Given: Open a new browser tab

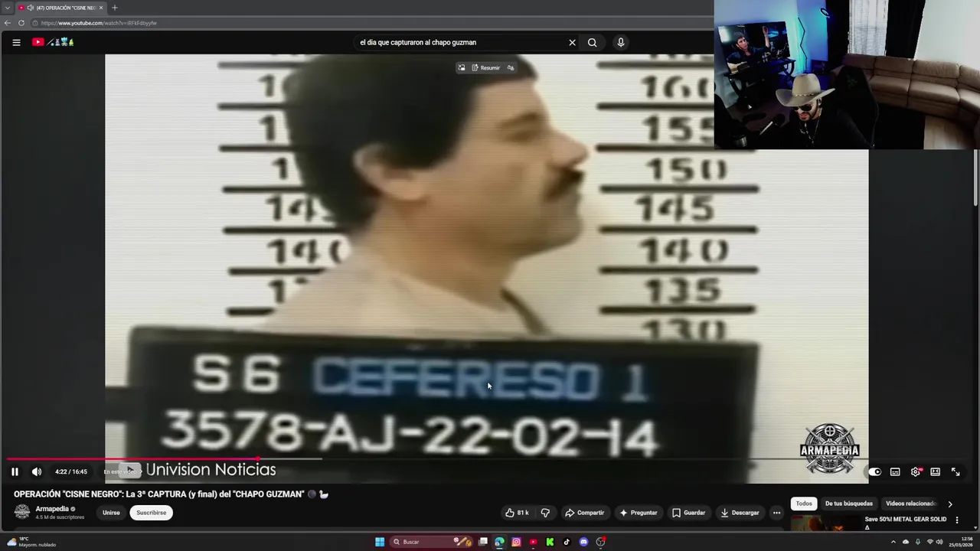Looking at the screenshot, I should 114,8.
